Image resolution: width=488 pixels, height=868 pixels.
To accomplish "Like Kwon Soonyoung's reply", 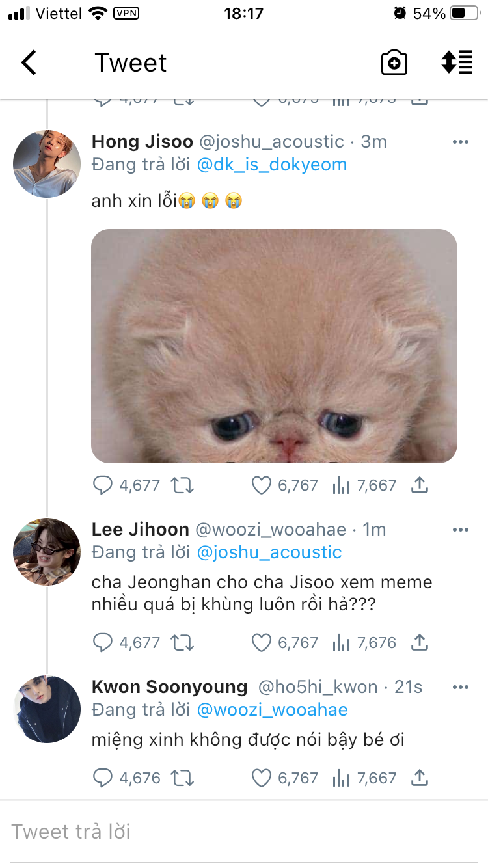I will (261, 778).
